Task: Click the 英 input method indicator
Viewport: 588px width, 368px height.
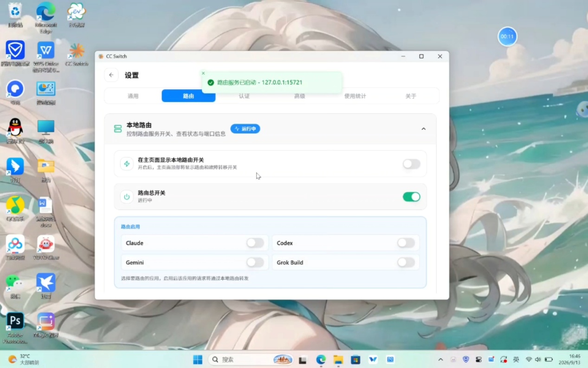Action: [516, 360]
